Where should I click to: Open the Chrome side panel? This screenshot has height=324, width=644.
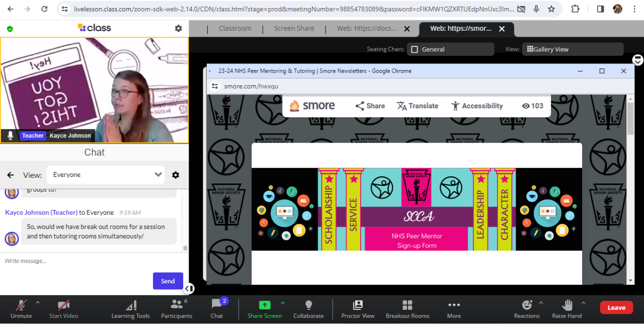coord(600,9)
